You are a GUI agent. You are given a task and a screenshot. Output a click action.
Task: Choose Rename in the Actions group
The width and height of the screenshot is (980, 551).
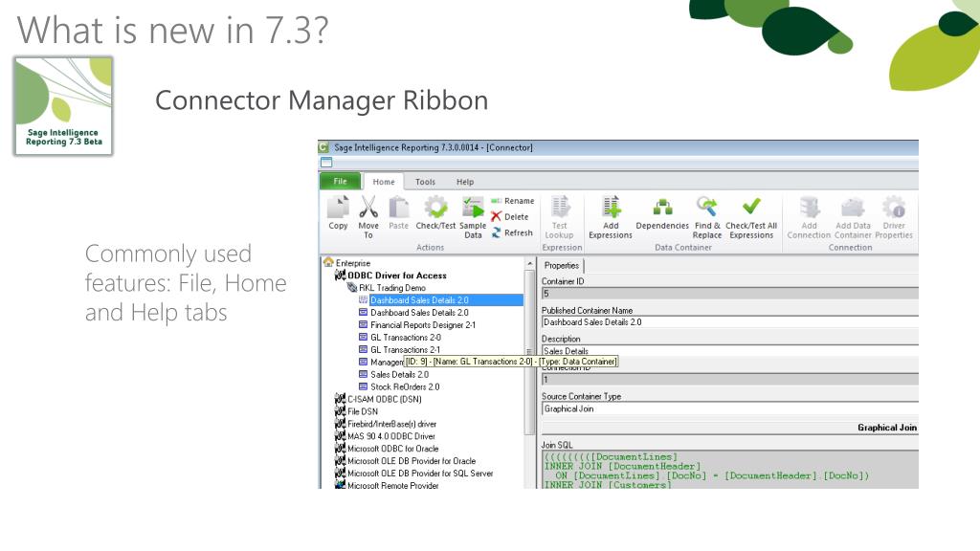pyautogui.click(x=513, y=201)
